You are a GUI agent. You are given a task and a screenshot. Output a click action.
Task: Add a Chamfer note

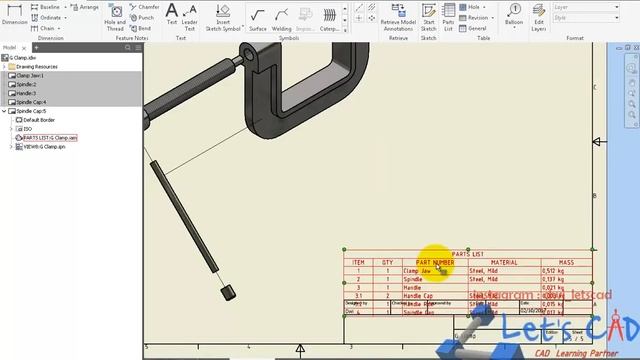click(144, 7)
